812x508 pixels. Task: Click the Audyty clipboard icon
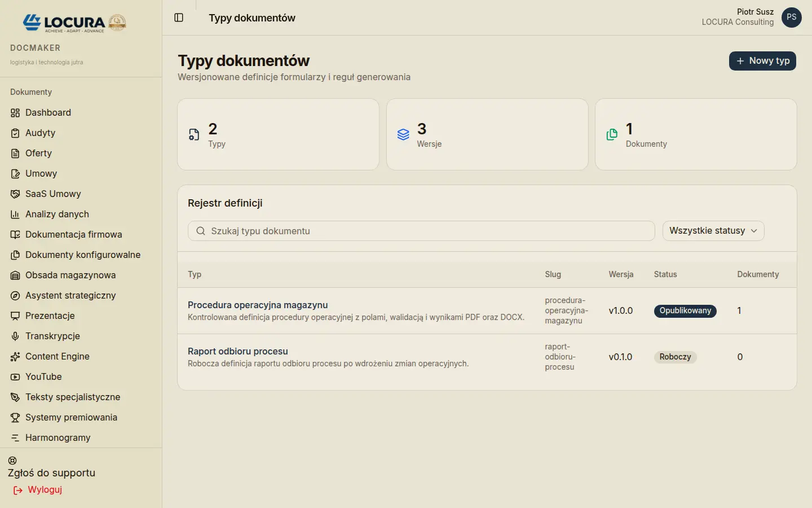[15, 133]
